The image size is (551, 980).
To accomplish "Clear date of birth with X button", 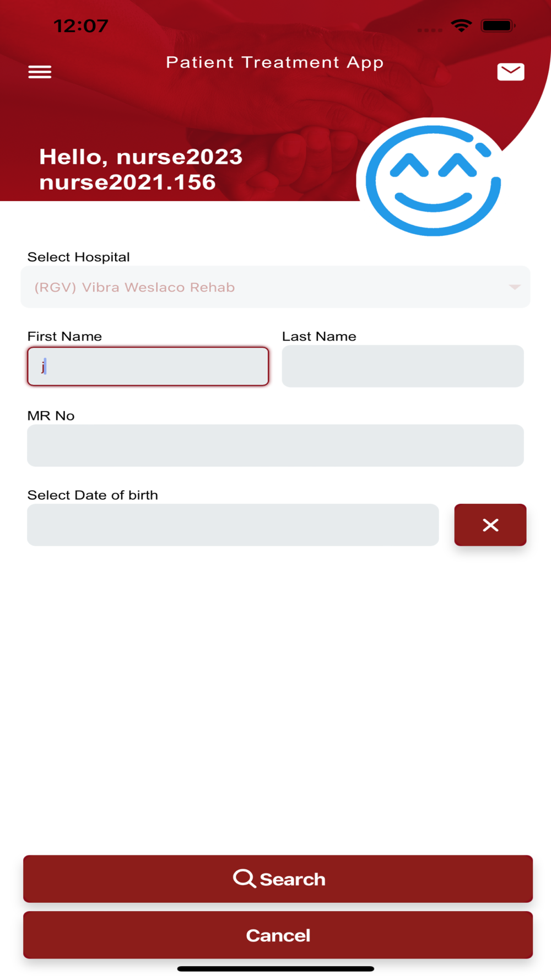I will coord(490,525).
